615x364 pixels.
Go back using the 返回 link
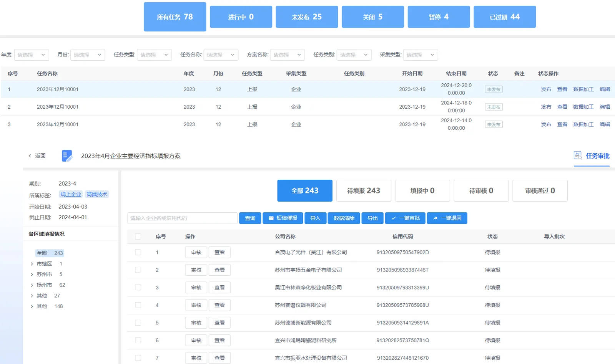[37, 156]
